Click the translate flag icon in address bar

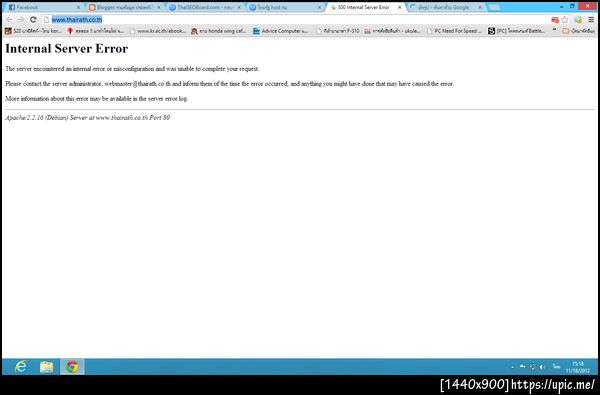[x=555, y=20]
